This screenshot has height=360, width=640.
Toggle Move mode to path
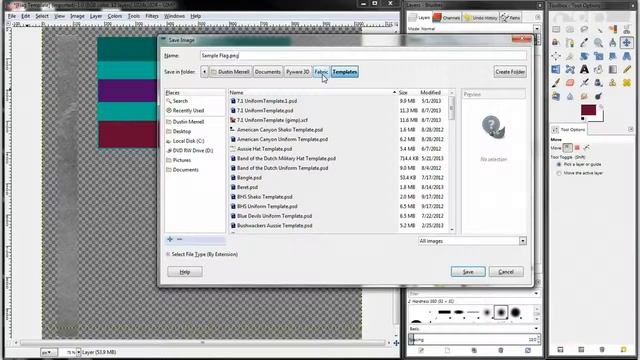[587, 148]
